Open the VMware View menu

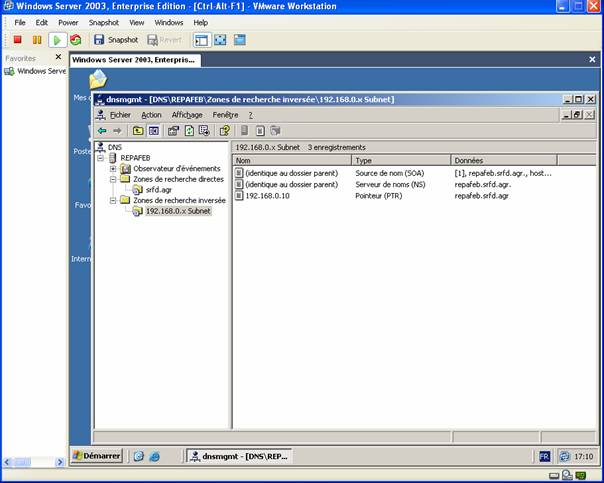(x=136, y=23)
